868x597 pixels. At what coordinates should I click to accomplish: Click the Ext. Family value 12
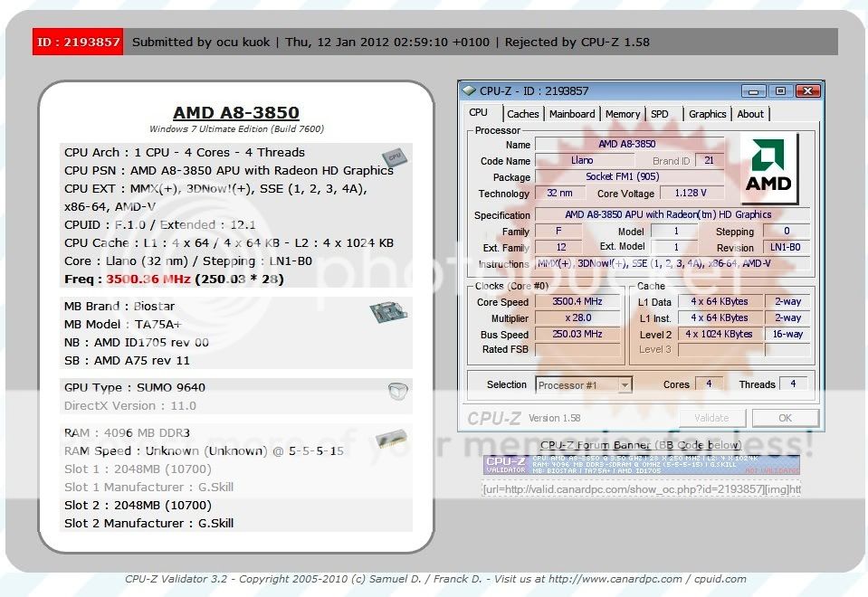point(561,247)
